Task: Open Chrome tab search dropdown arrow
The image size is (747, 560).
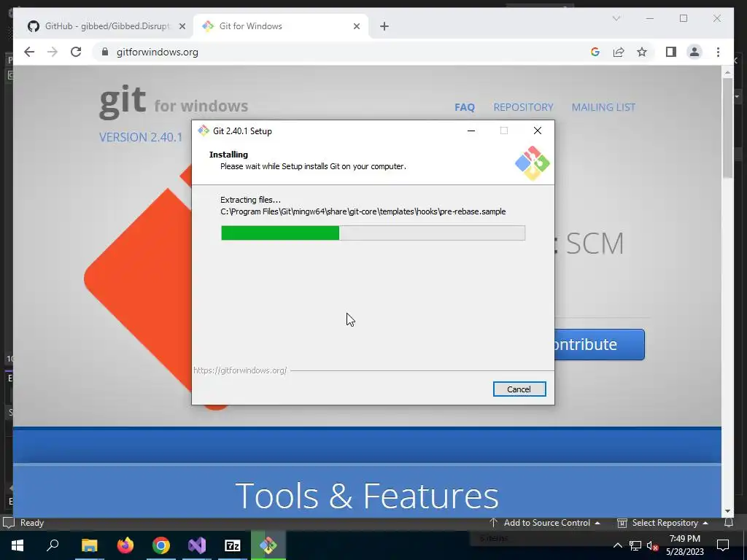Action: point(616,18)
